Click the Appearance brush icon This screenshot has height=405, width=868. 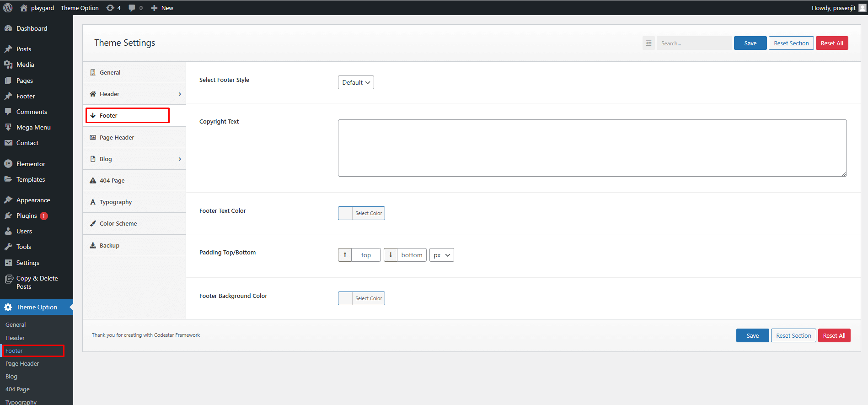[8, 200]
